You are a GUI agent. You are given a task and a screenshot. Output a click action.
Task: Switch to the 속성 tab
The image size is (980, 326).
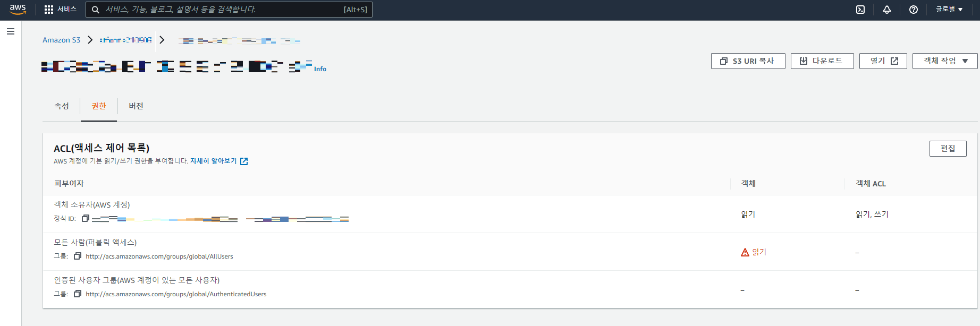click(x=62, y=106)
